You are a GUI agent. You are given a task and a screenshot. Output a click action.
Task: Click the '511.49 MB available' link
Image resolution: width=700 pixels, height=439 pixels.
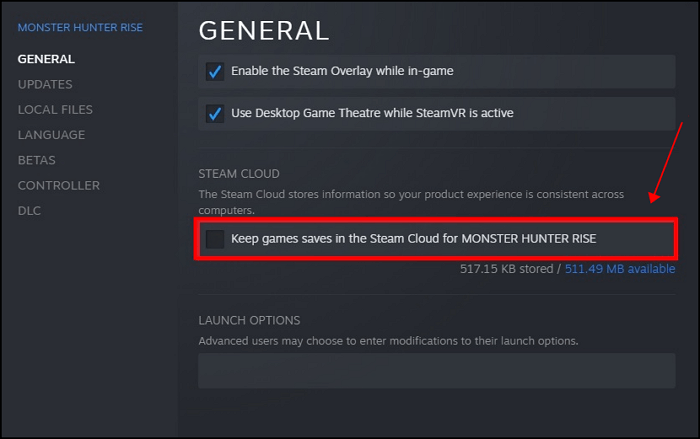(620, 269)
